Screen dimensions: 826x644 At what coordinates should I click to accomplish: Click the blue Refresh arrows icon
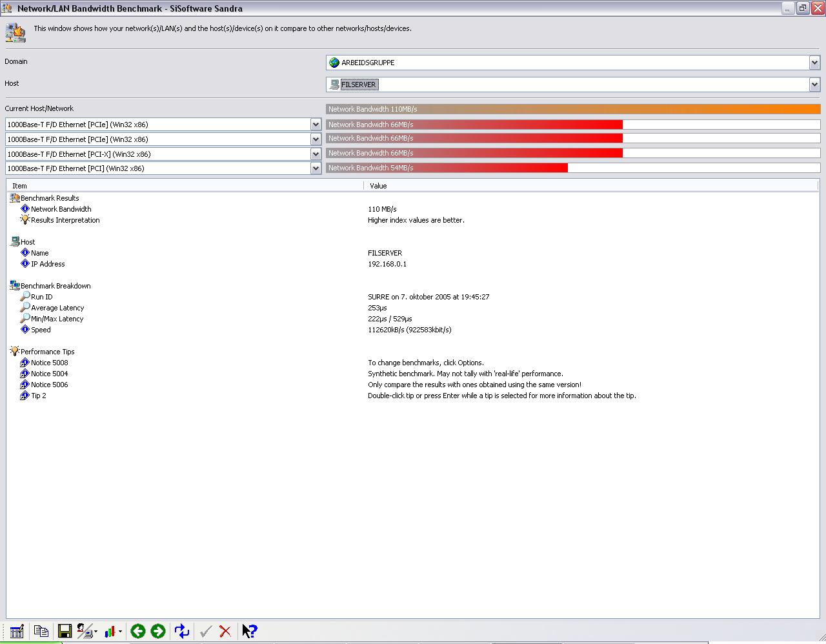tap(182, 631)
